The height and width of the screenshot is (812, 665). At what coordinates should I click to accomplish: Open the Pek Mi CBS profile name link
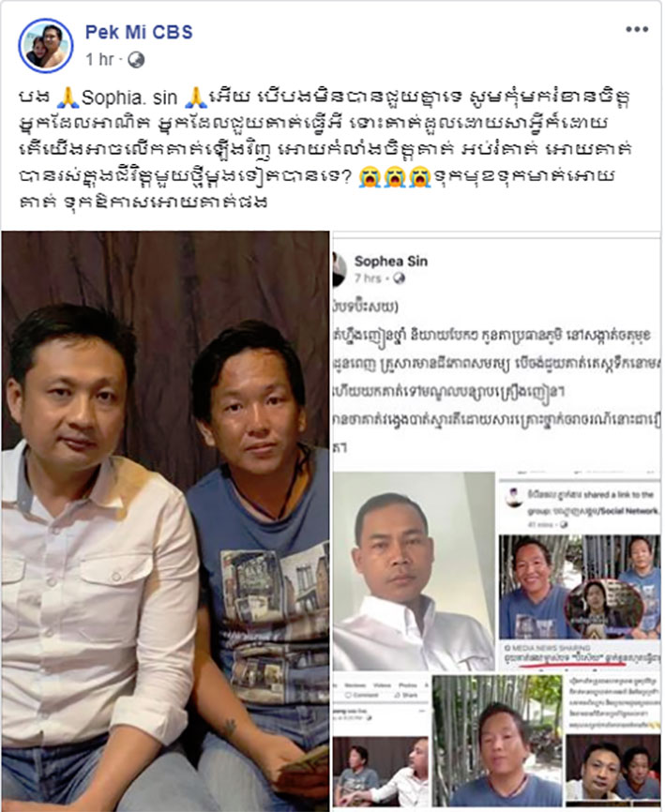coord(139,32)
